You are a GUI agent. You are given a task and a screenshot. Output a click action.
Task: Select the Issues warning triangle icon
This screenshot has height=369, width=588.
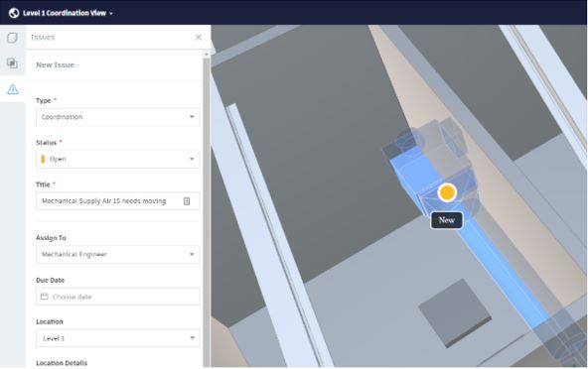pos(12,89)
